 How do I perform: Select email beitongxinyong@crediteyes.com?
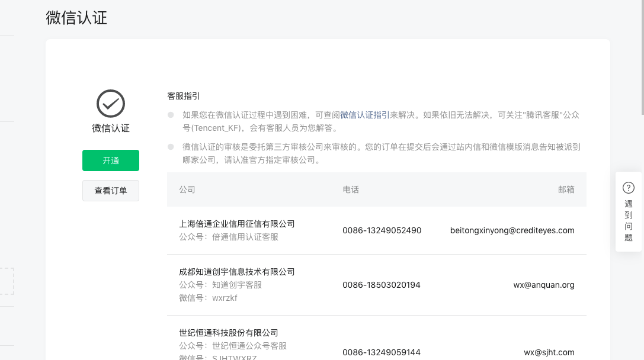pos(512,231)
